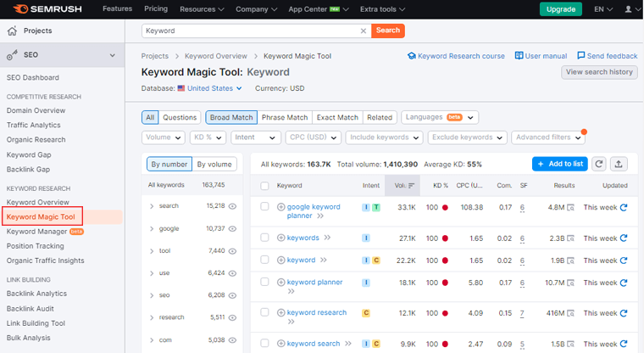644x353 pixels.
Task: Check the google keyword planner row checkbox
Action: [264, 206]
